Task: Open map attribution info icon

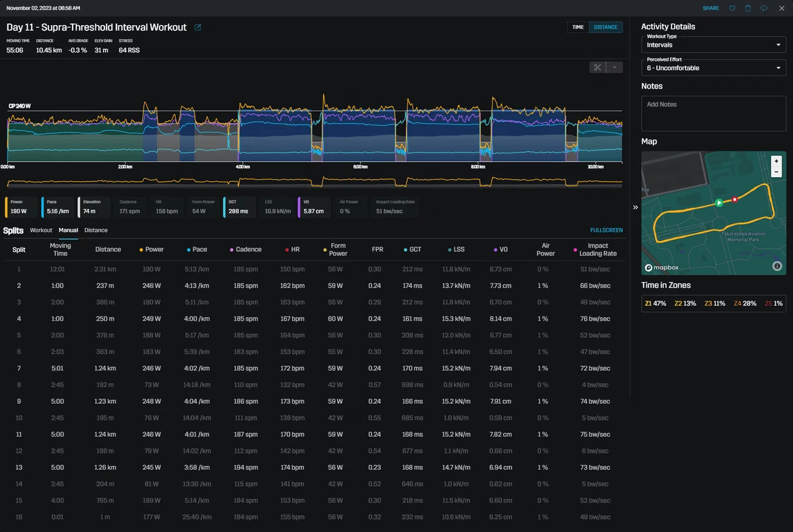Action: [x=776, y=266]
